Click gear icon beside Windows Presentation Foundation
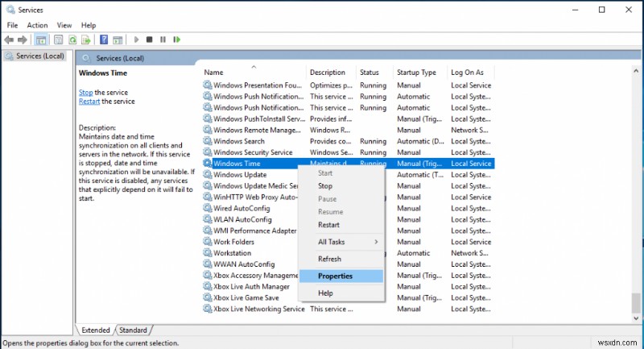Image resolution: width=644 pixels, height=349 pixels. click(x=208, y=85)
